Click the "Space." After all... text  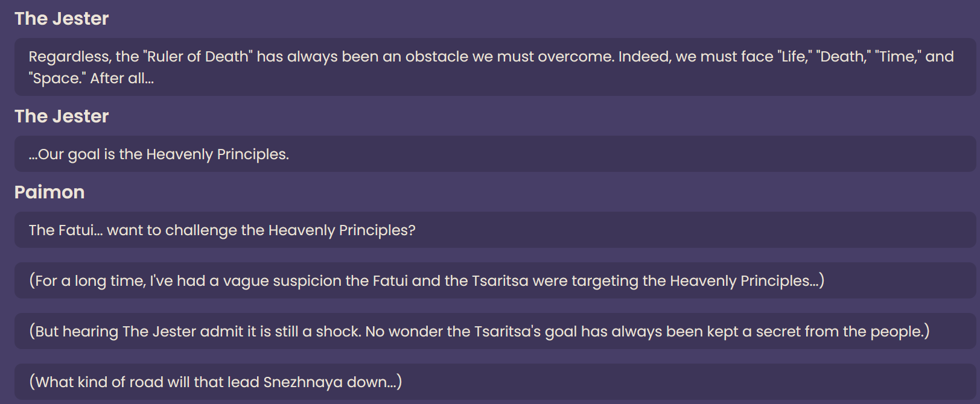91,78
